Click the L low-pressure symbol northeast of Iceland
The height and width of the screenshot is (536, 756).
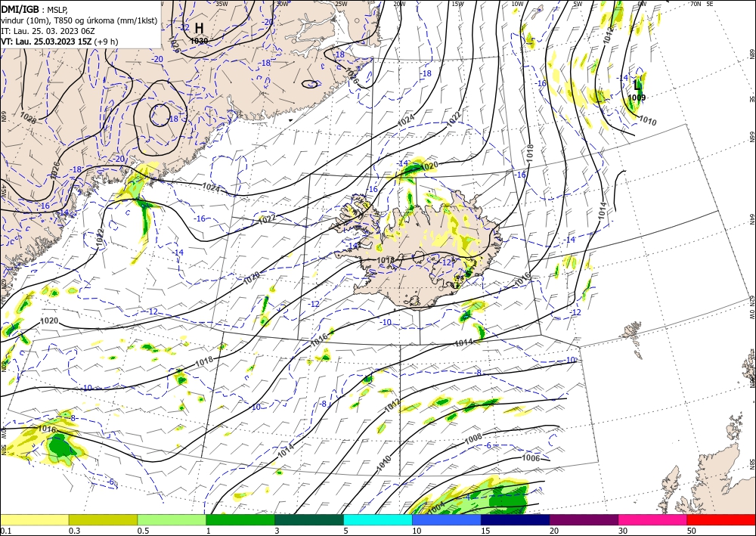click(637, 85)
